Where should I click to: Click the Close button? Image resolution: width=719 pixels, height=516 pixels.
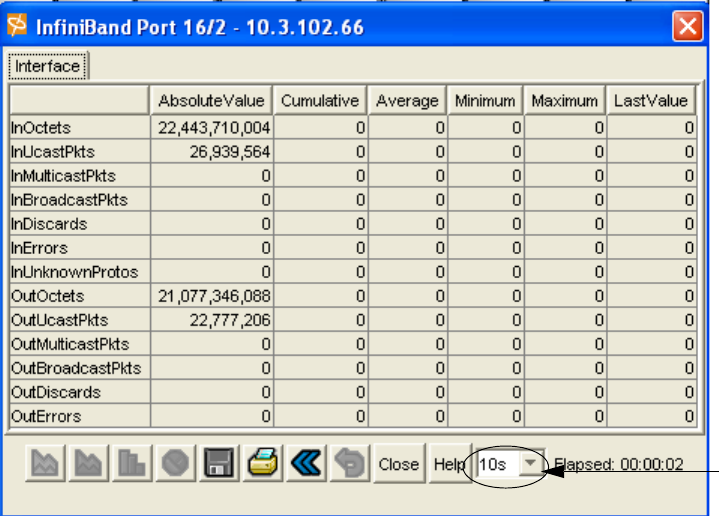click(399, 464)
